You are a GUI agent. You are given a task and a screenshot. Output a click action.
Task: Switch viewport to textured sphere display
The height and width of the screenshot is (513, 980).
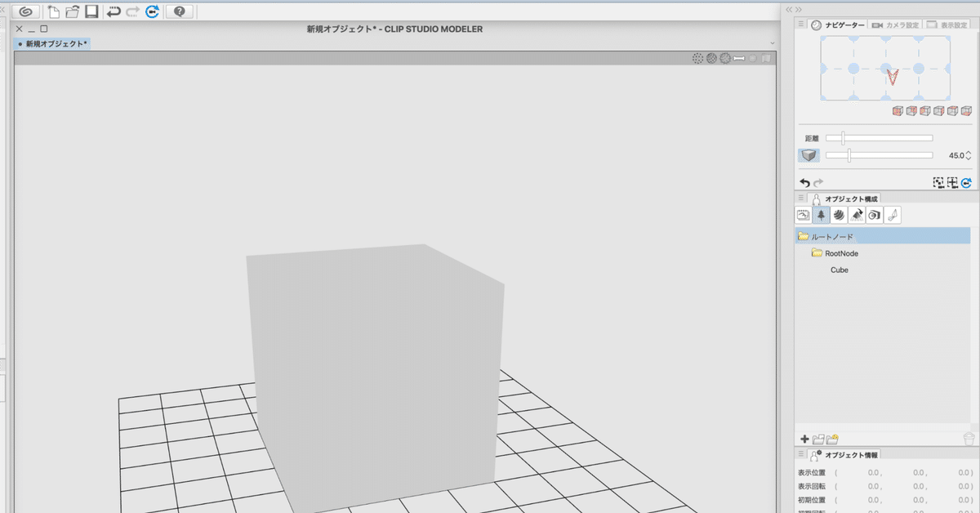pos(724,58)
